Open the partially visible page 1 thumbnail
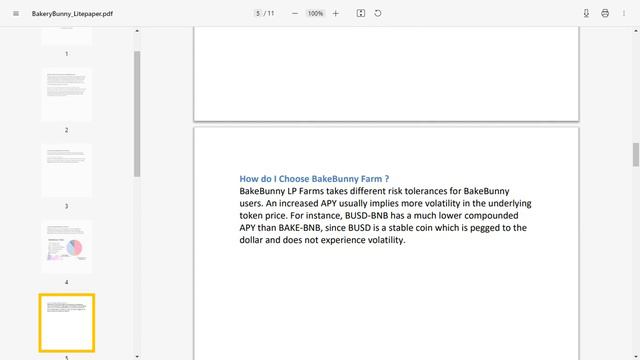Image resolution: width=640 pixels, height=360 pixels. 67,36
